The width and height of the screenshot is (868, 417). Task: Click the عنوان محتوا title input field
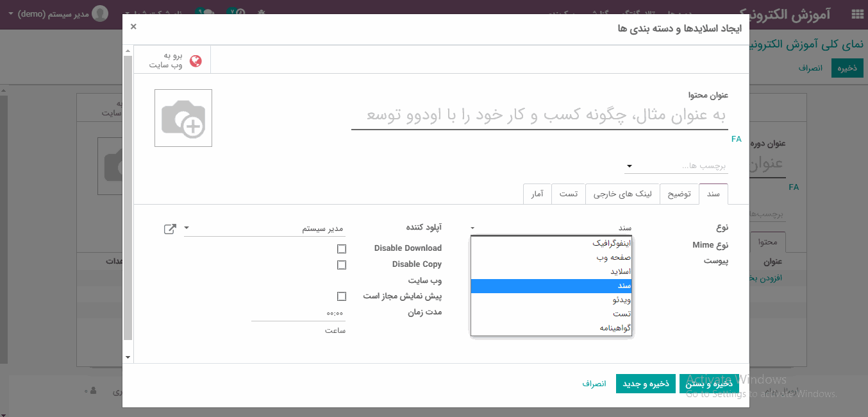coord(539,115)
